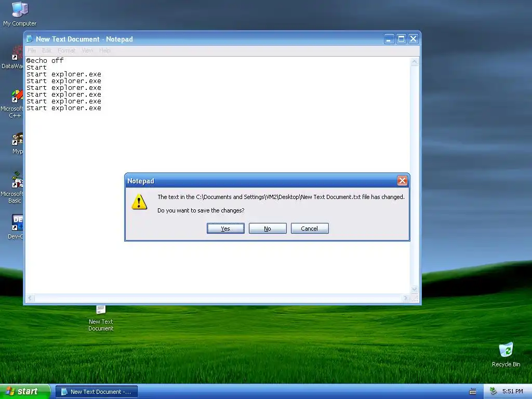Cancel the save changes dialog
This screenshot has height=399, width=532.
click(x=310, y=229)
